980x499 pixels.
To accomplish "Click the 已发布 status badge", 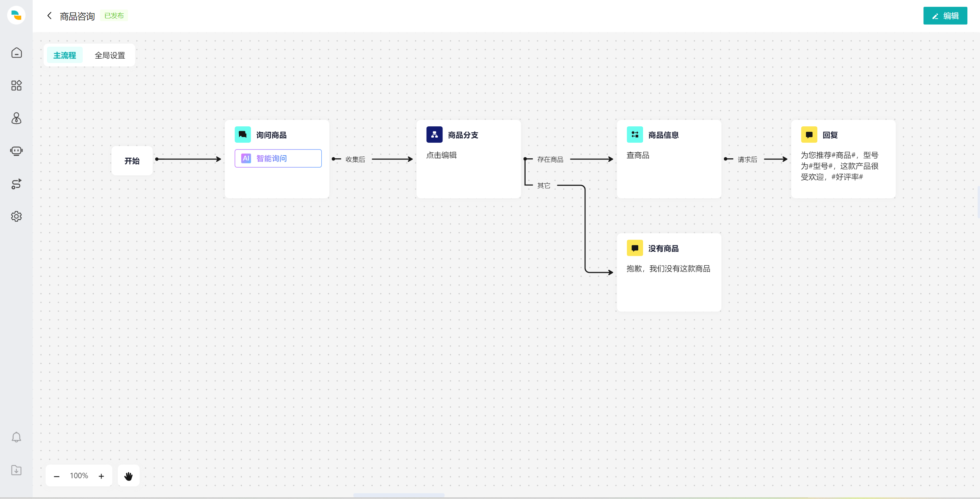I will 114,16.
